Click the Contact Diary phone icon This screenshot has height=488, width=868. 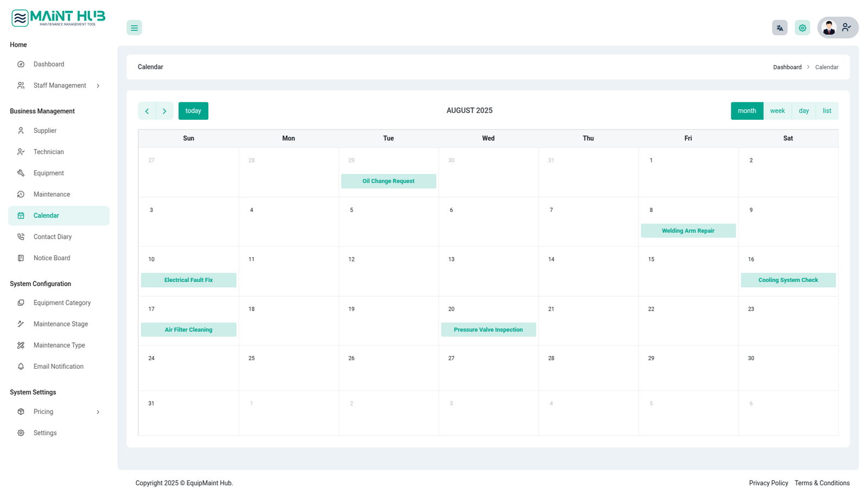[21, 237]
